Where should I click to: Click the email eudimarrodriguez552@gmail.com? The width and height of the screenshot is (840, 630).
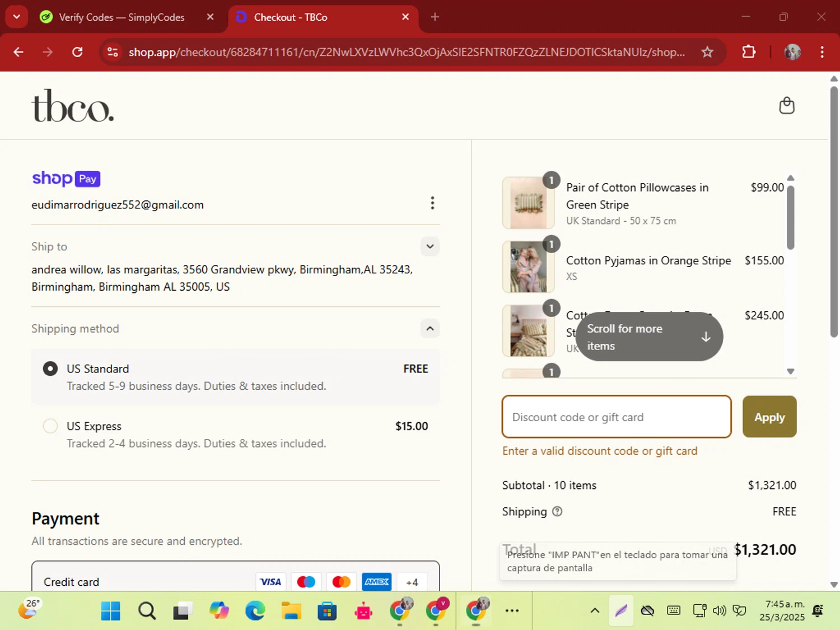pyautogui.click(x=118, y=205)
